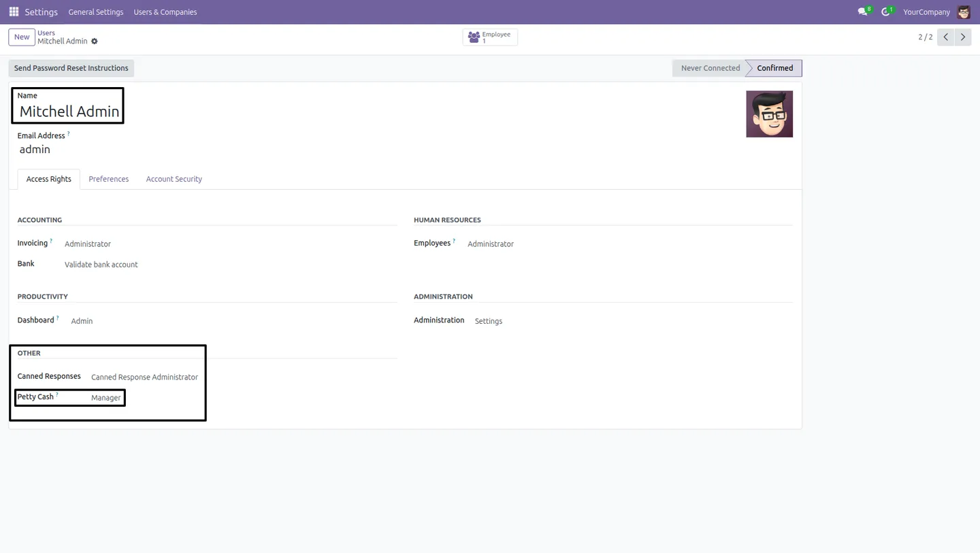Go to next record arrow
Viewport: 980px width, 553px height.
click(x=963, y=37)
